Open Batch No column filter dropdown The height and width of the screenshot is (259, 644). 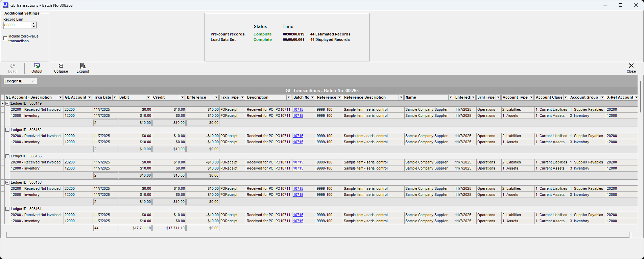312,97
